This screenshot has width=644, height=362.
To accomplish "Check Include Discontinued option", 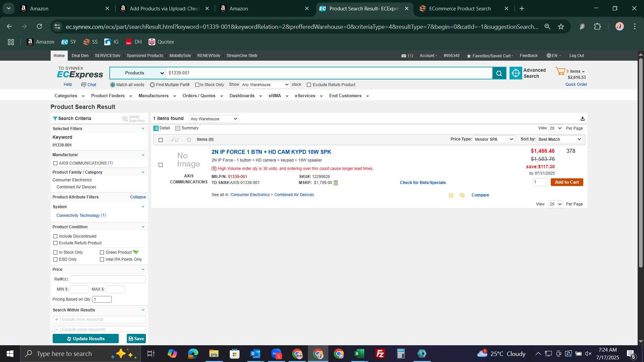I will [x=55, y=236].
